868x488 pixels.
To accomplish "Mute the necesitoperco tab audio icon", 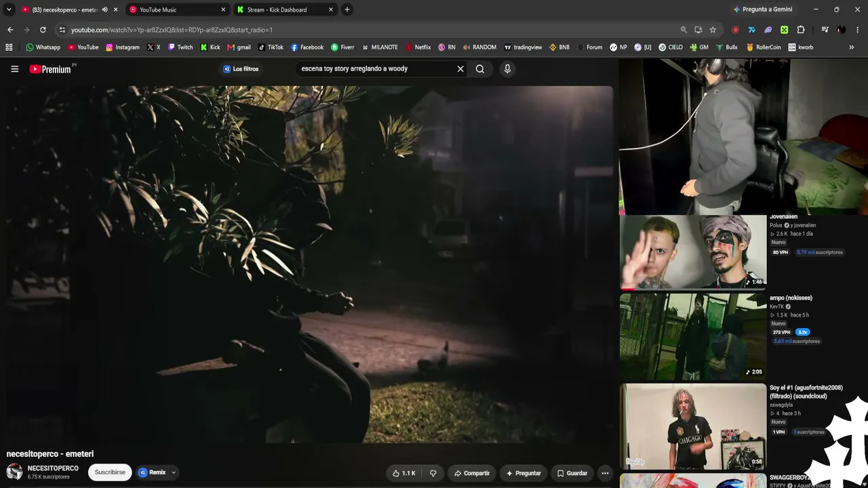I will pos(104,9).
